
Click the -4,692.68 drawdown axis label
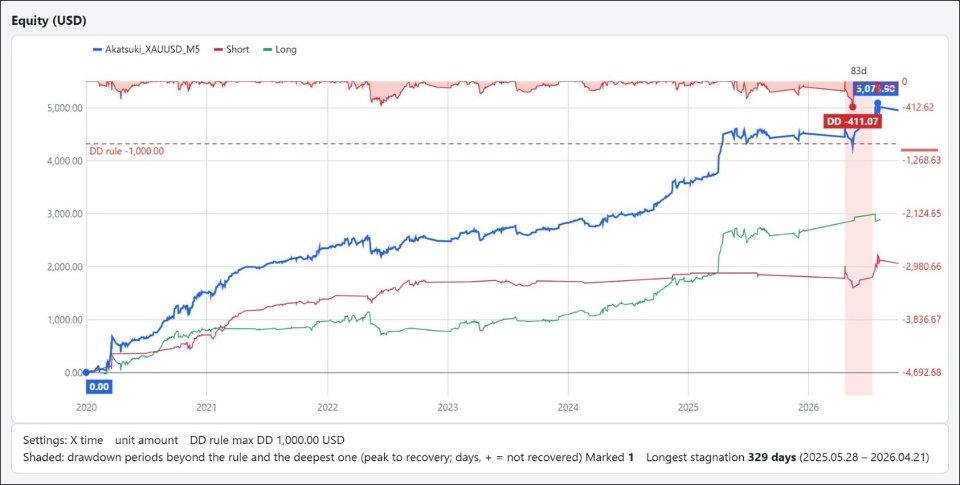pos(922,373)
